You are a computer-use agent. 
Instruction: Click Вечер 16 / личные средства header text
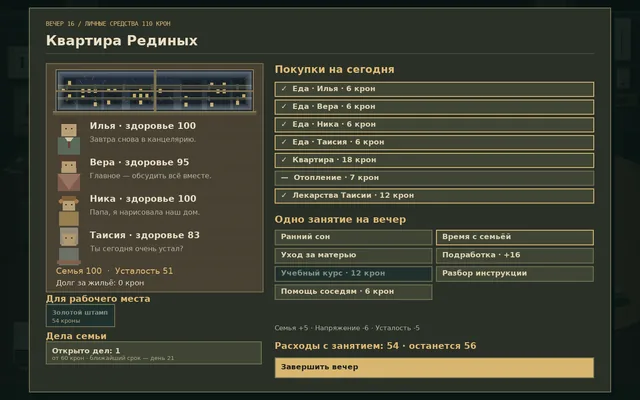coord(108,24)
